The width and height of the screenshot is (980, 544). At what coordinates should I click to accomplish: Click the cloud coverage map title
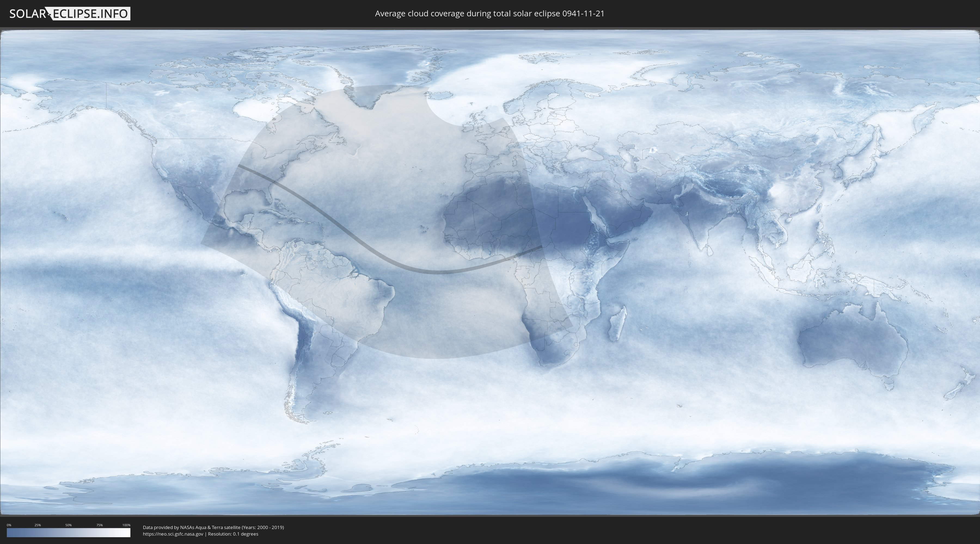489,14
